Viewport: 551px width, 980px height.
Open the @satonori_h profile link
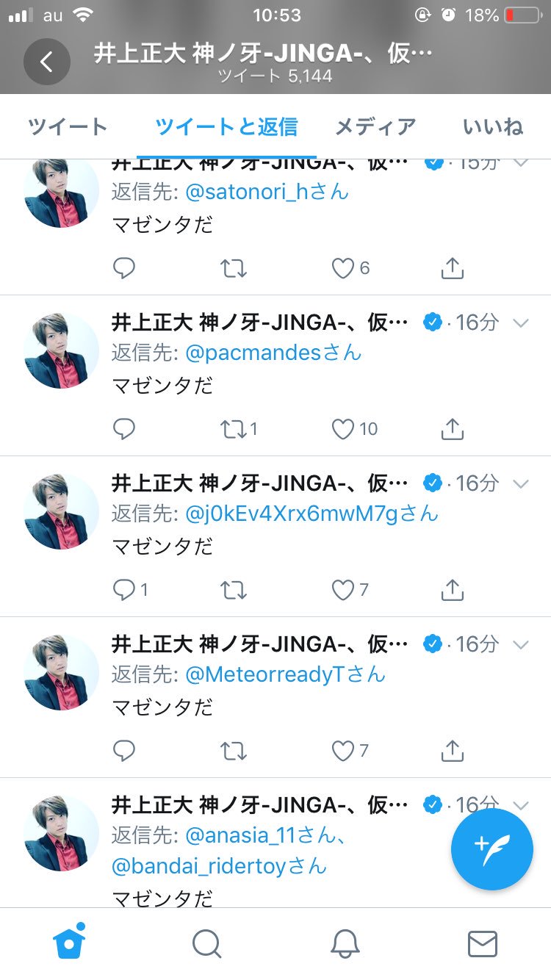[267, 192]
